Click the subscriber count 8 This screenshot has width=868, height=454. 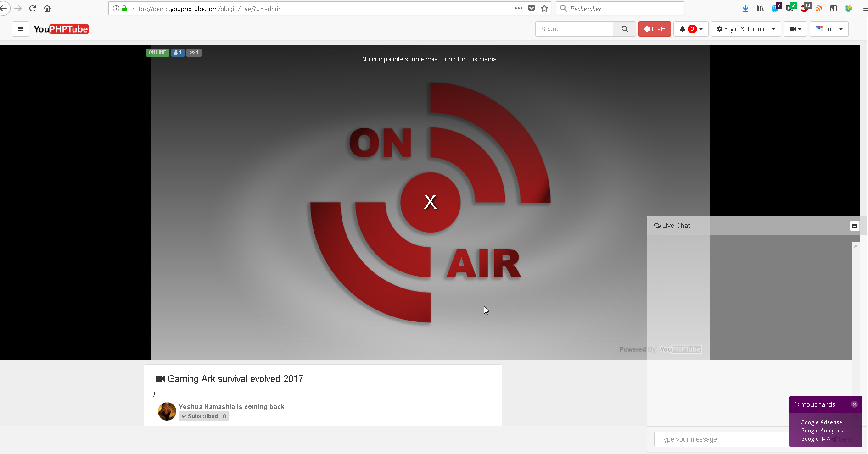(224, 416)
